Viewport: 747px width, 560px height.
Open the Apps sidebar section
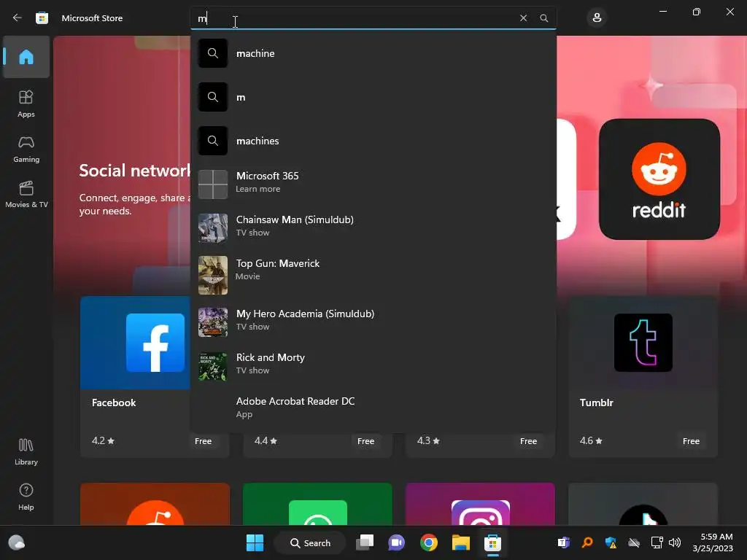pyautogui.click(x=26, y=104)
